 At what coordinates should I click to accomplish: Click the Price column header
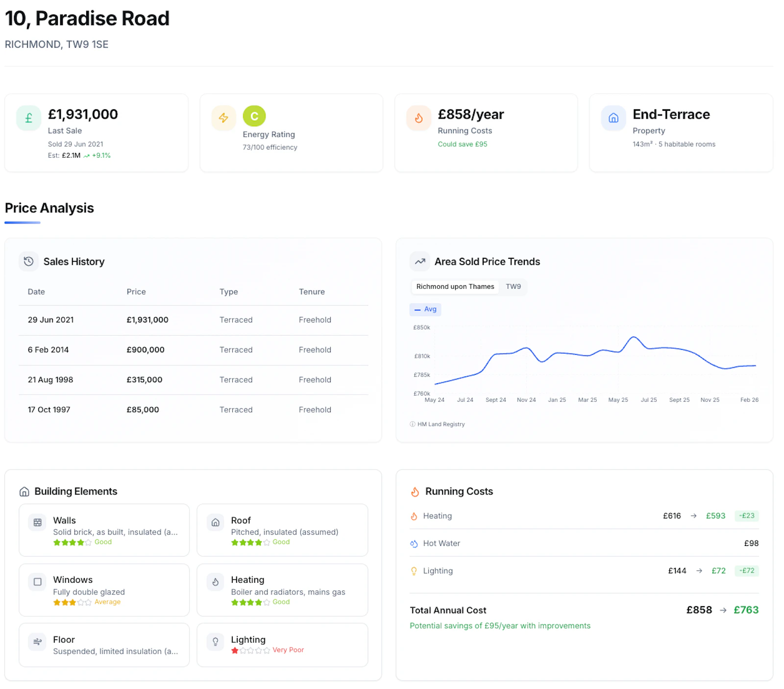coord(136,292)
